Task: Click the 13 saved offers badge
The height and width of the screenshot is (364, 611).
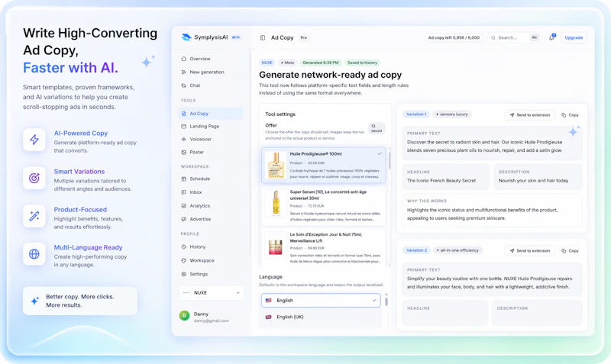Action: (x=377, y=128)
